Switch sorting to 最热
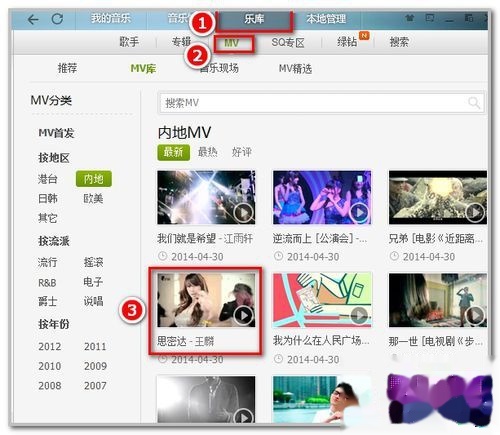500x435 pixels. pos(207,152)
